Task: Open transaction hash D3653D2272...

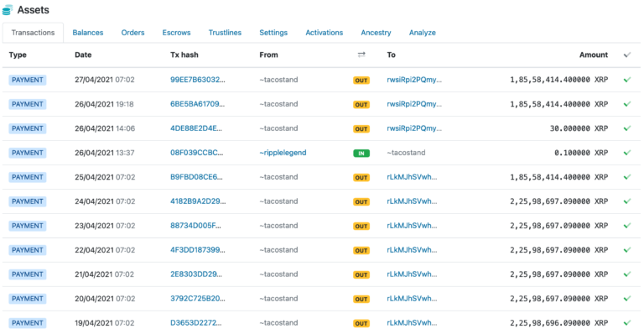Action: coord(196,323)
